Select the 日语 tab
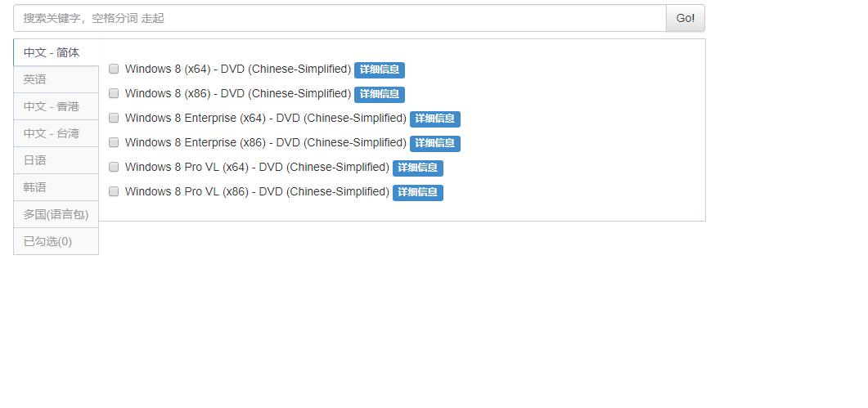The width and height of the screenshot is (868, 408). click(56, 160)
